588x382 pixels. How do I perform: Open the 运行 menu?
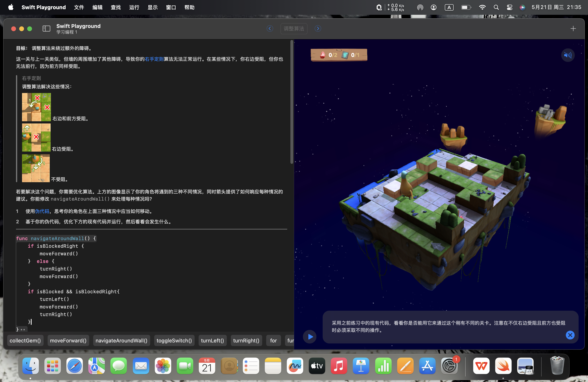134,7
